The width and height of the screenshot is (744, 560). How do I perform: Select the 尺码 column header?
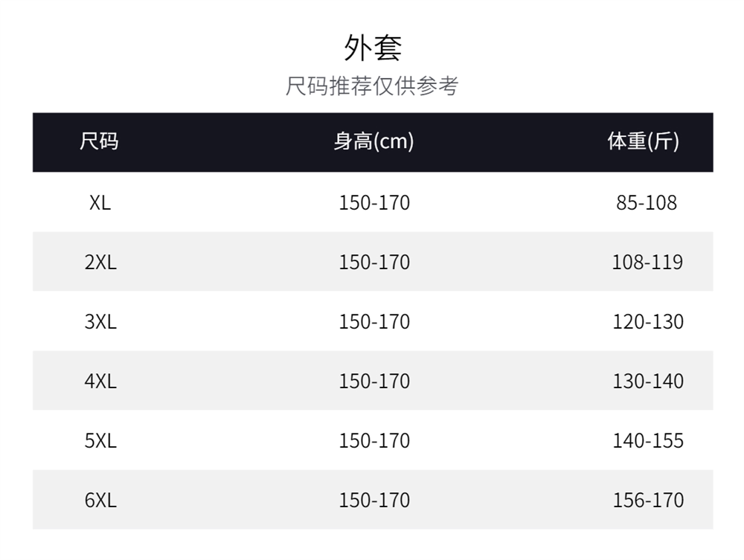99,141
